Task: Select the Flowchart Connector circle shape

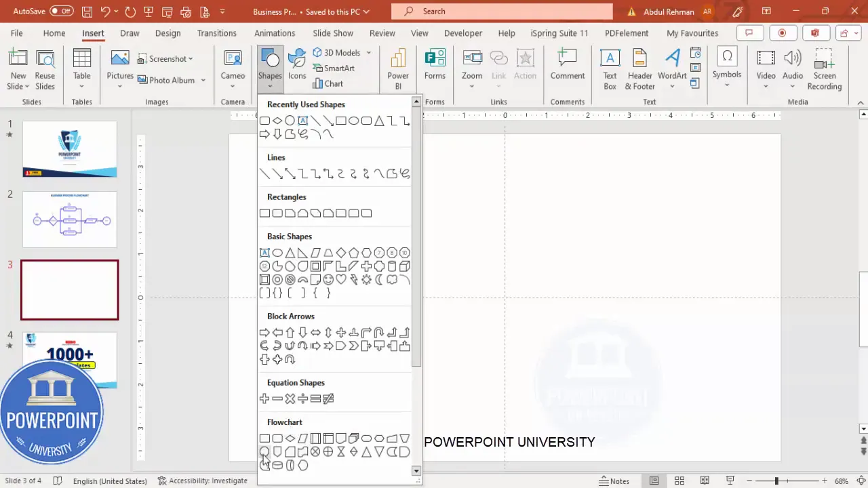Action: (264, 452)
